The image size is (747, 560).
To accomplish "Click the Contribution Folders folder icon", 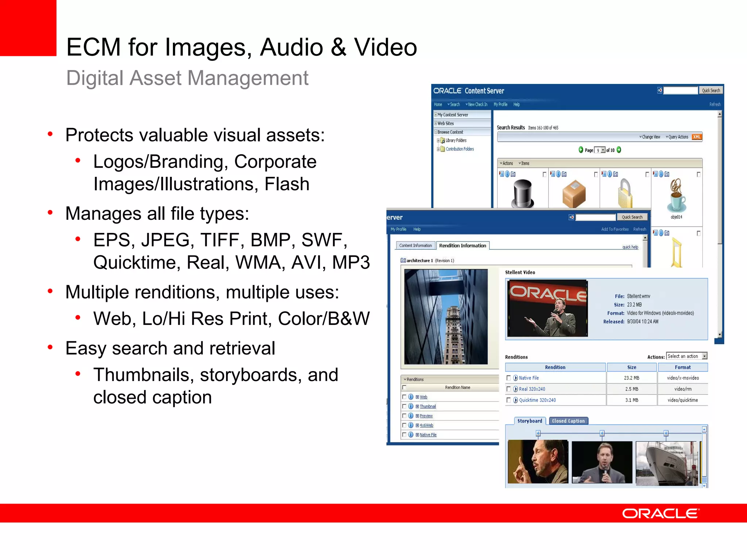I will click(x=442, y=149).
